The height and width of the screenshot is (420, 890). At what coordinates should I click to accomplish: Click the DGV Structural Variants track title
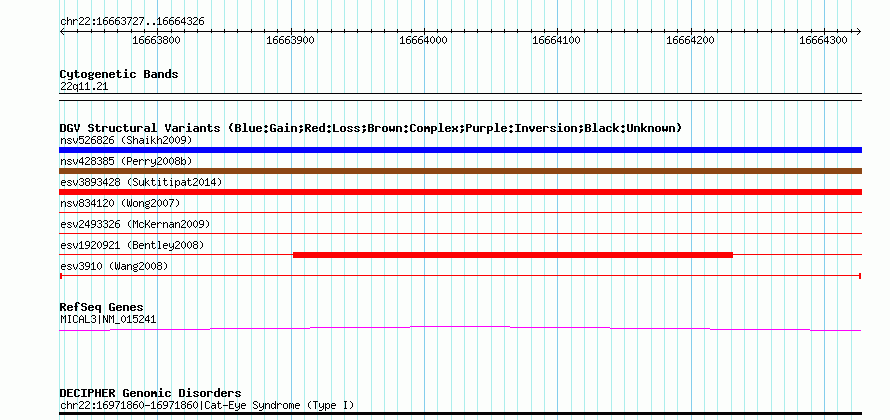point(371,128)
